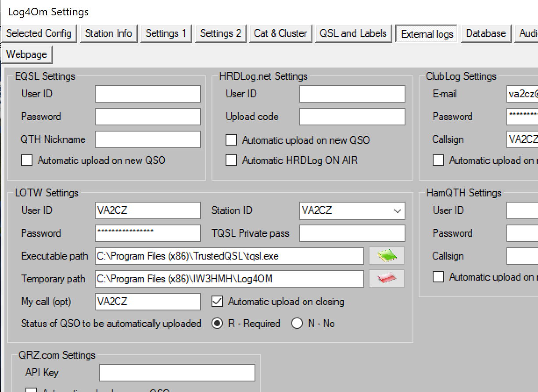538x392 pixels.
Task: Click the QRZ.com API Key field
Action: tap(177, 373)
